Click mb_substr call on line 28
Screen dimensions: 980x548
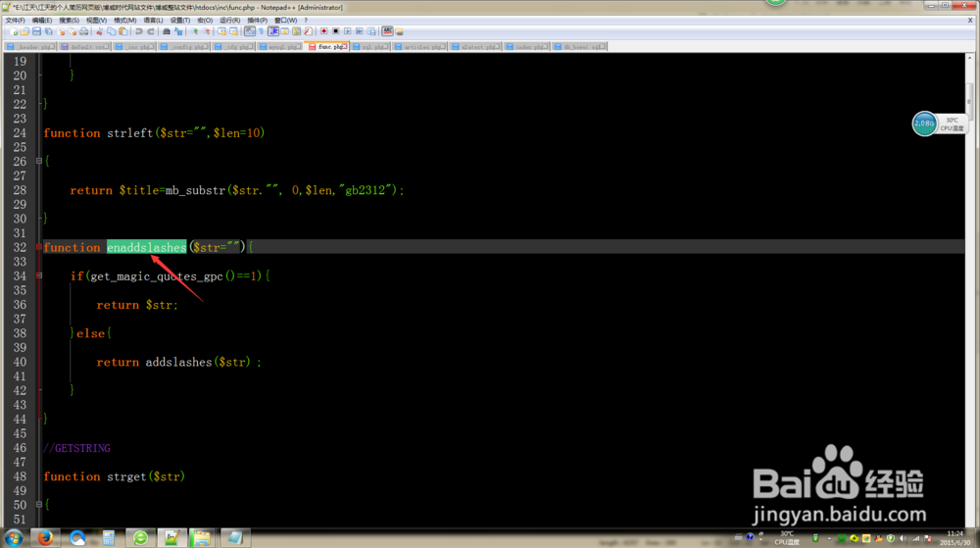pos(195,190)
